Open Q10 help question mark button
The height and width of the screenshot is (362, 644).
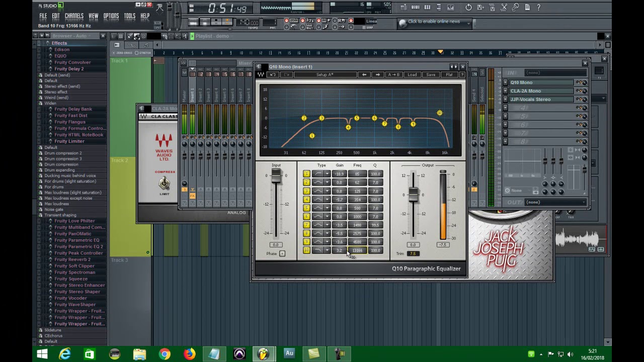(462, 74)
